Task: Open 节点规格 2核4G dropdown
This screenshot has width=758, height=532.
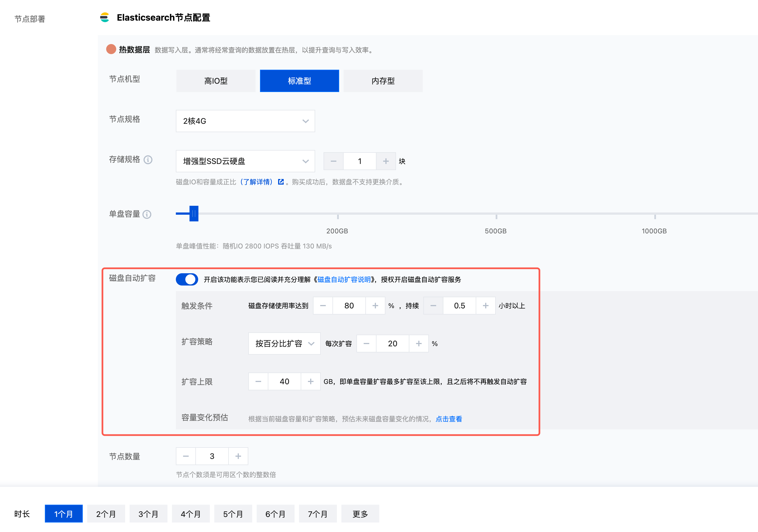Action: point(245,121)
